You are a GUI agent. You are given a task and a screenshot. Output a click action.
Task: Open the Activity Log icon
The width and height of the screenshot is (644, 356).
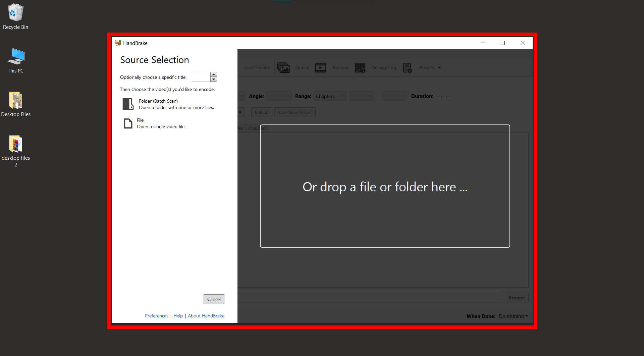tap(360, 67)
